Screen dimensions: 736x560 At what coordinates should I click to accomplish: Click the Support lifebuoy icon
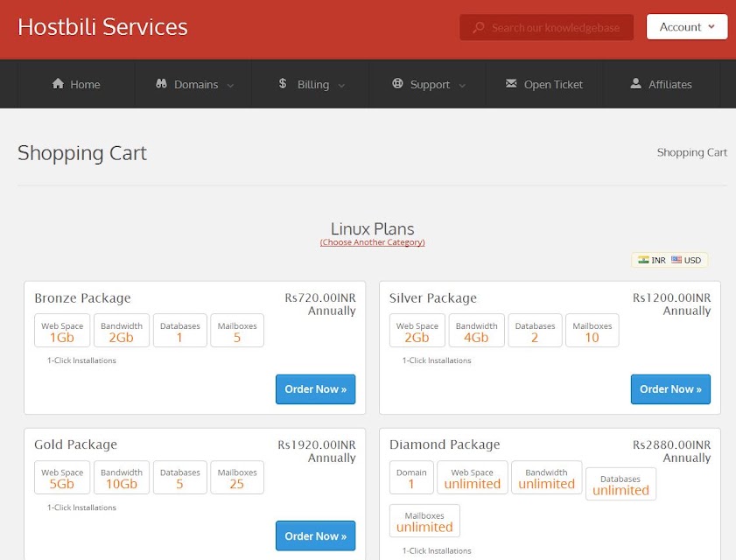397,83
